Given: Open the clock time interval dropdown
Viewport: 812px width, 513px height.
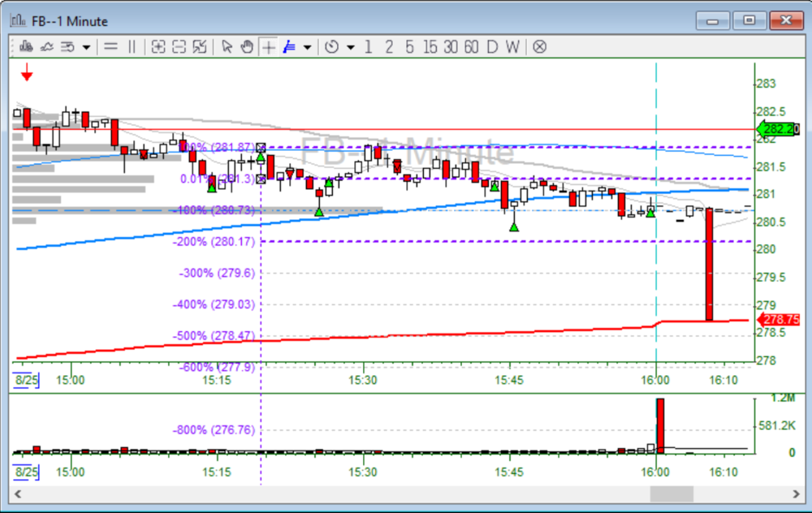Looking at the screenshot, I should tap(351, 47).
